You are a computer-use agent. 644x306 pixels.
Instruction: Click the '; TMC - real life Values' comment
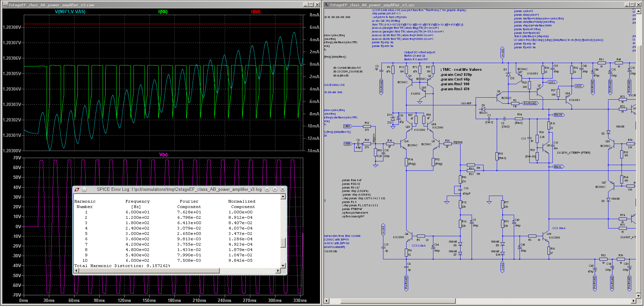point(461,69)
